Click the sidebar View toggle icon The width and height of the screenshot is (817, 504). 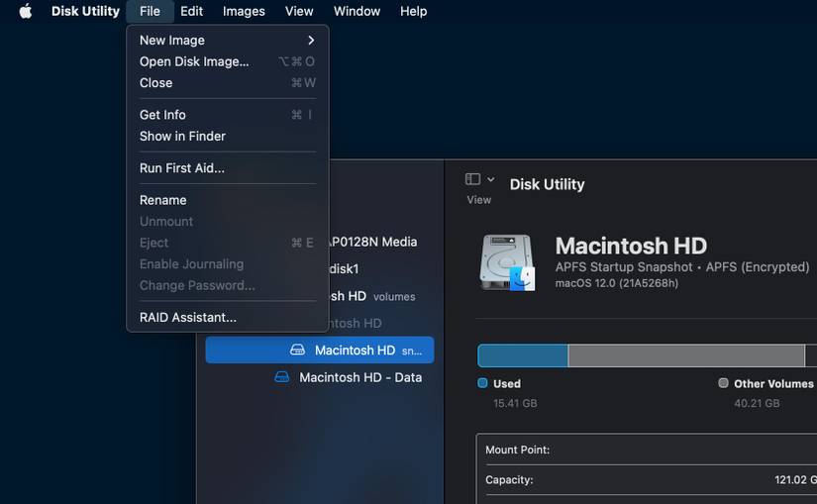[472, 179]
